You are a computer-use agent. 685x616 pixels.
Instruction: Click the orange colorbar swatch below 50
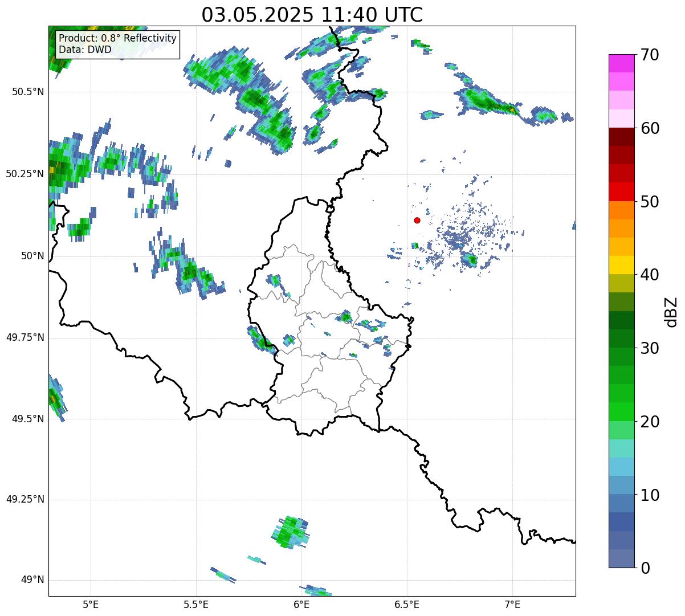pos(621,210)
